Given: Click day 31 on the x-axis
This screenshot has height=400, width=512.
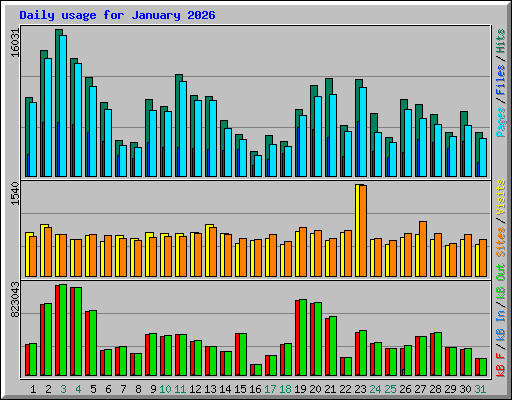Looking at the screenshot, I should point(480,389).
